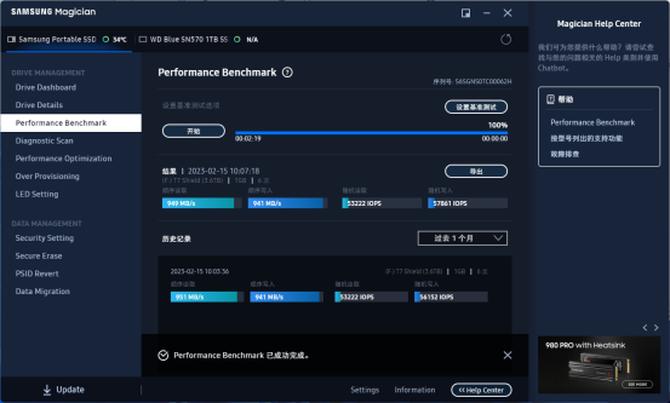Click the next arrow above the ad banner
This screenshot has width=670, height=403.
point(656,328)
